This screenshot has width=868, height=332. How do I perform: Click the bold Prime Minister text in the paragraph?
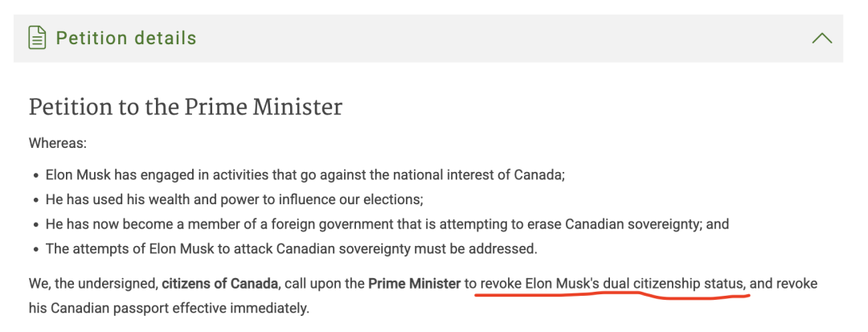[414, 285]
